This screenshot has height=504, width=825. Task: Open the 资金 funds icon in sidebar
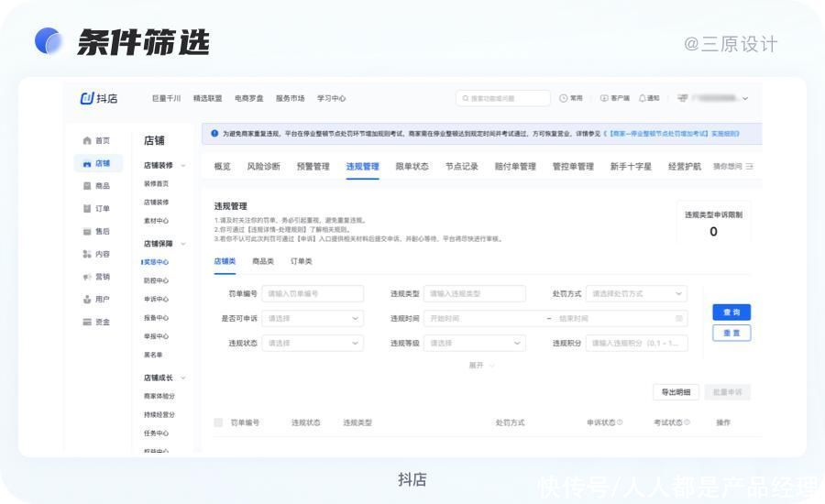click(x=87, y=322)
